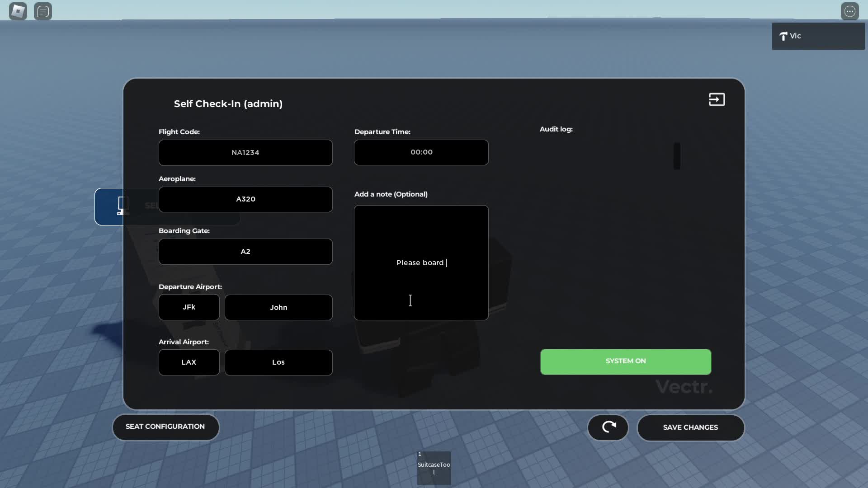Click the circular refresh arrow button
This screenshot has width=868, height=488.
tap(608, 427)
